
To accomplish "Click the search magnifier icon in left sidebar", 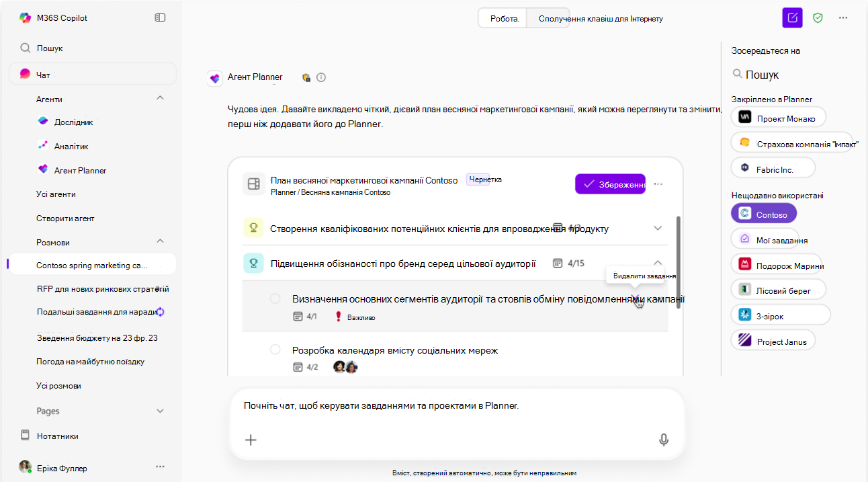I will pos(25,48).
